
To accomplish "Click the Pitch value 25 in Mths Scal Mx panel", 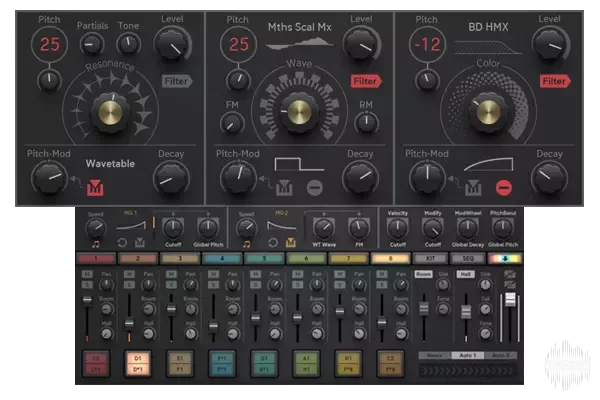I will coord(239,44).
